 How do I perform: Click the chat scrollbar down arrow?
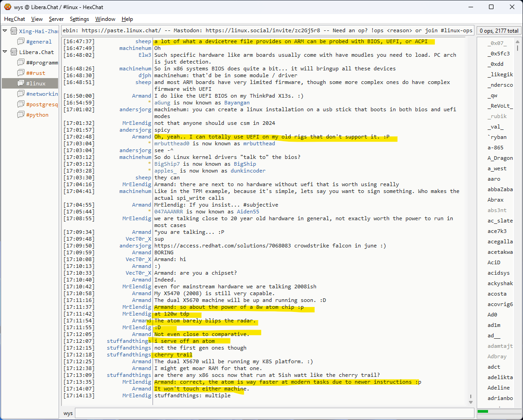(470, 402)
